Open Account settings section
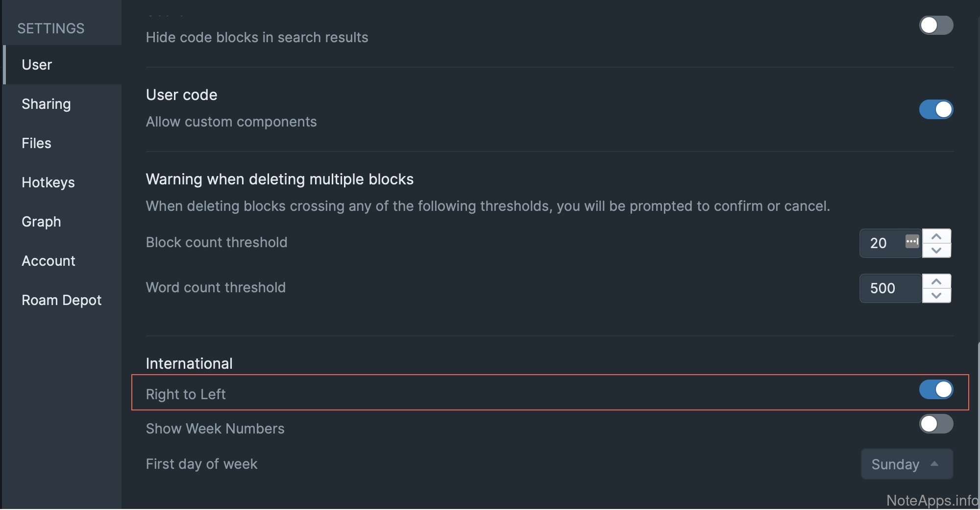The width and height of the screenshot is (980, 510). pos(49,261)
